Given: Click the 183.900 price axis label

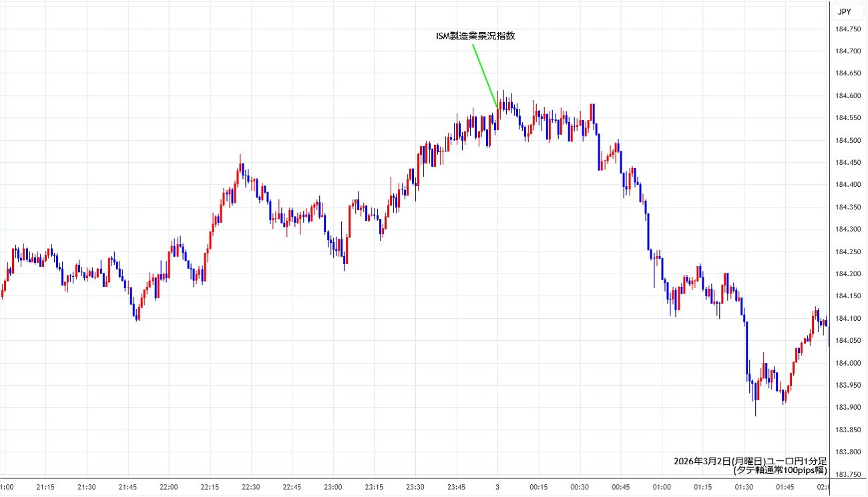Looking at the screenshot, I should [848, 408].
